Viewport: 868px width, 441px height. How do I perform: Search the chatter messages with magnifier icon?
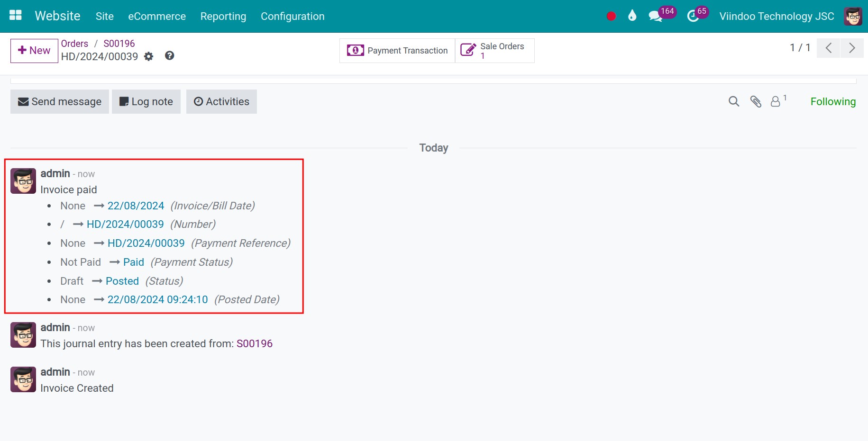733,101
